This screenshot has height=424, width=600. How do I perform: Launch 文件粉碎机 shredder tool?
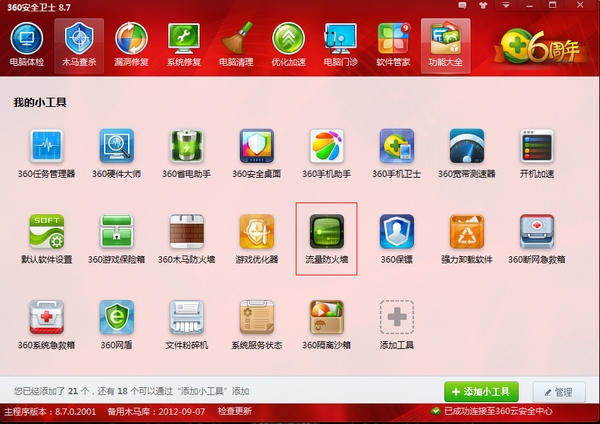tap(186, 325)
